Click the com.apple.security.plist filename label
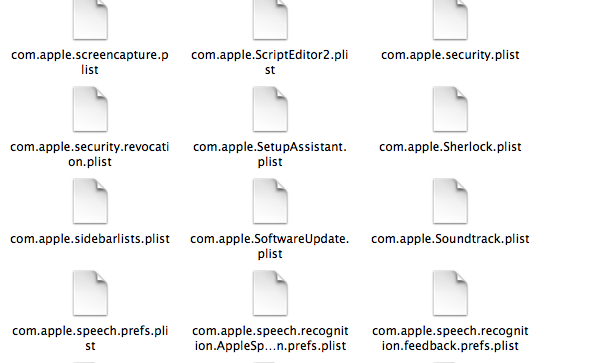The height and width of the screenshot is (363, 614). (x=450, y=55)
